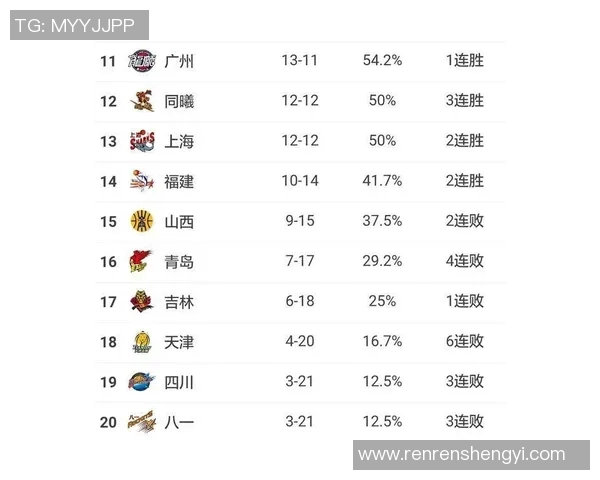Open the 天津 team name link

[179, 342]
